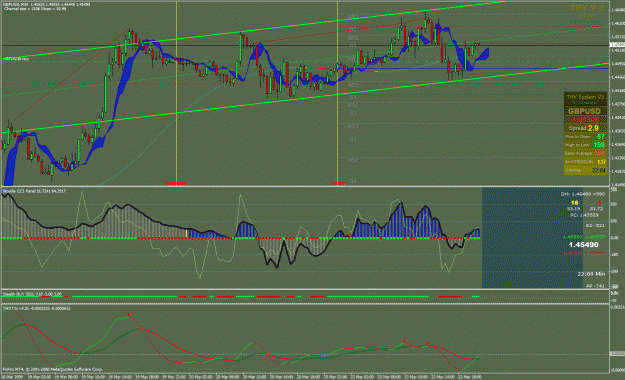Click the yellow bar in CCI histogram

point(186,234)
